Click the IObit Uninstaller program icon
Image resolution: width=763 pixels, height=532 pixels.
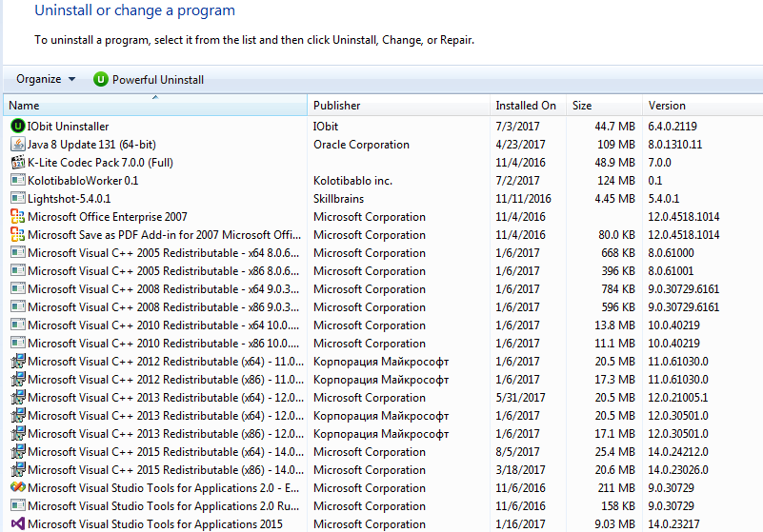tap(17, 127)
